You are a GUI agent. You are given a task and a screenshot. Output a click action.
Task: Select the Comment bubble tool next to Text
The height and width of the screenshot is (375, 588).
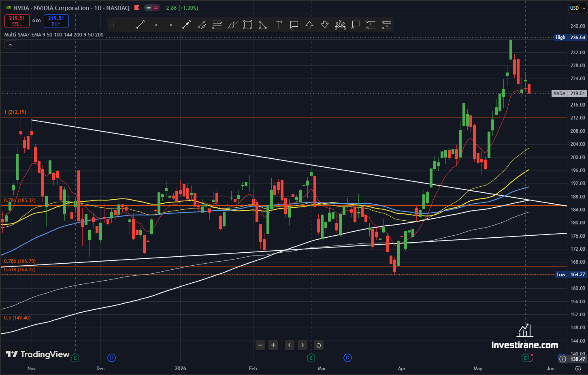click(x=294, y=25)
